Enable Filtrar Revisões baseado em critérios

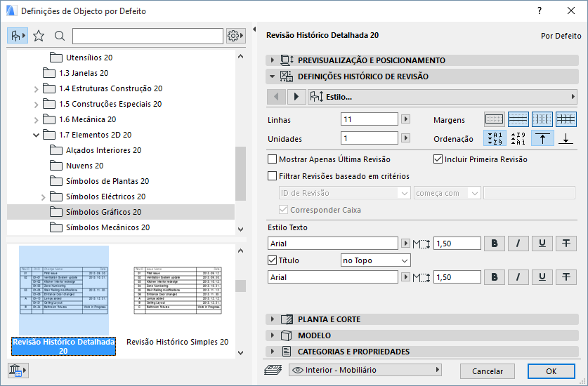273,175
